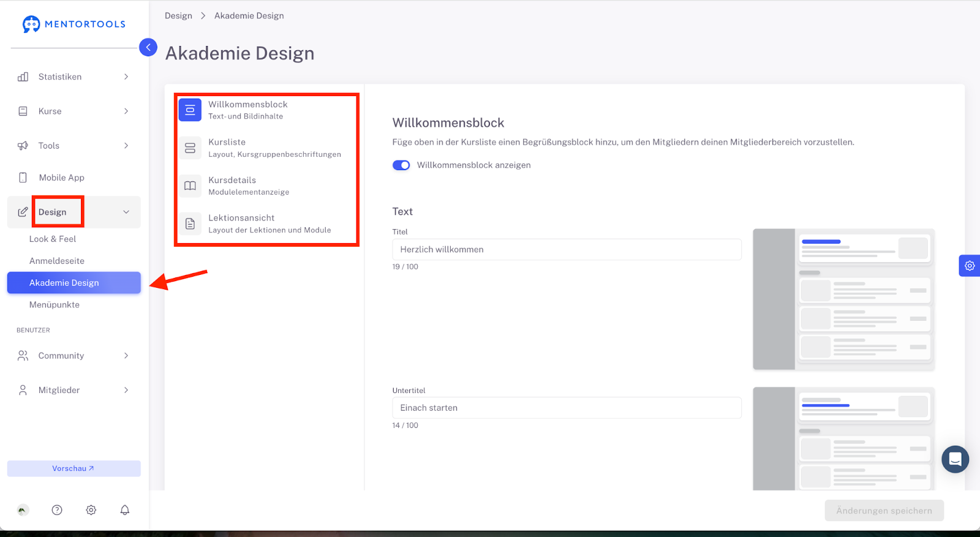Click the Mentortools logo

pyautogui.click(x=74, y=24)
